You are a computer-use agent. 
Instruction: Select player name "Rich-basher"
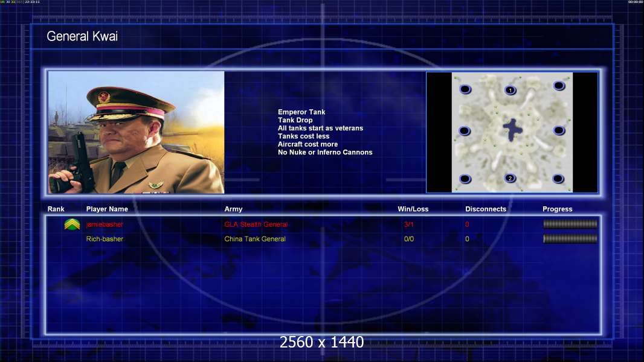(105, 239)
